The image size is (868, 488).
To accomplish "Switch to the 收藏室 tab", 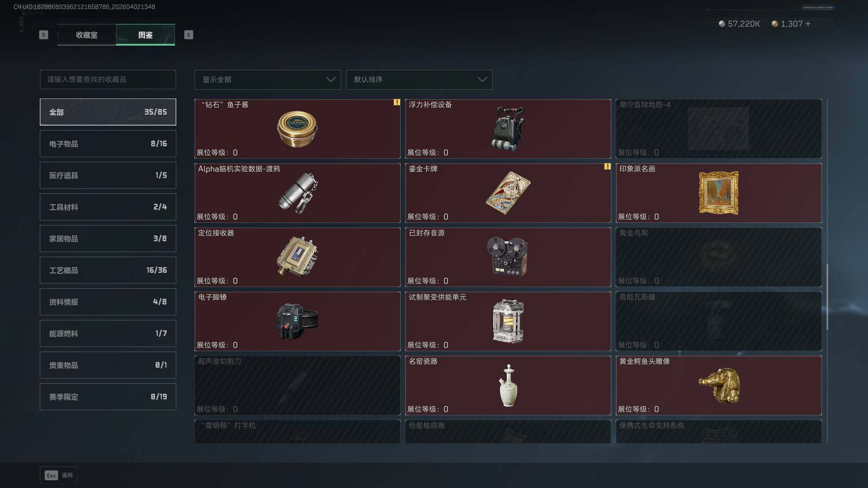I will 87,35.
